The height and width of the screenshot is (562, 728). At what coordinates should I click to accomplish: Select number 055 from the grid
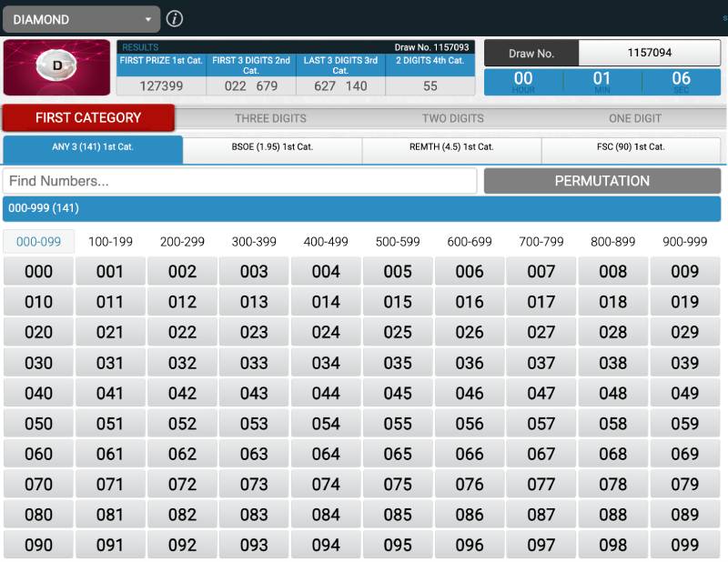click(398, 423)
